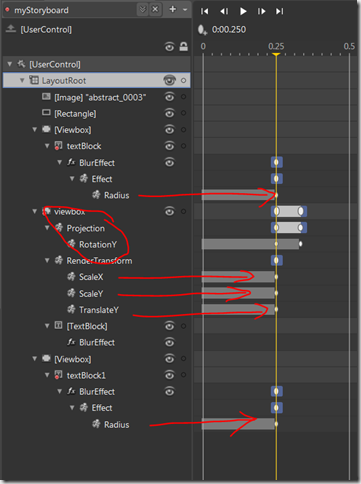Screen dimensions: 361x484
Task: Click timeline ruler at 0 mark
Action: 203,46
